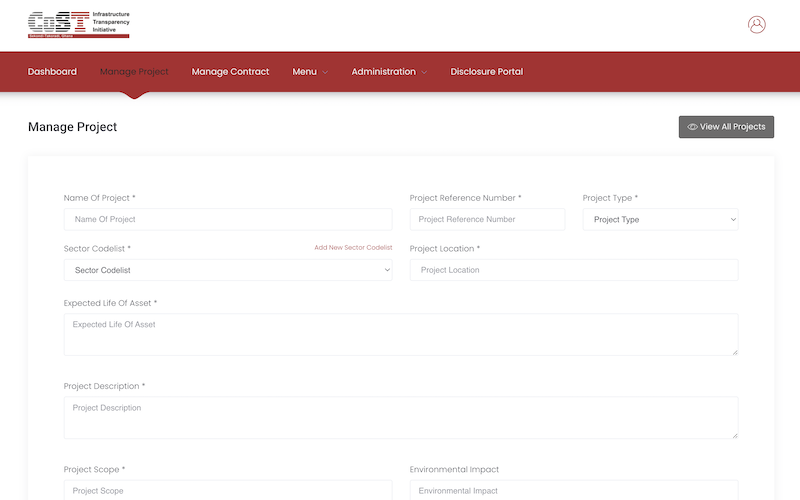
Task: Go to Manage Contract page
Action: [230, 72]
